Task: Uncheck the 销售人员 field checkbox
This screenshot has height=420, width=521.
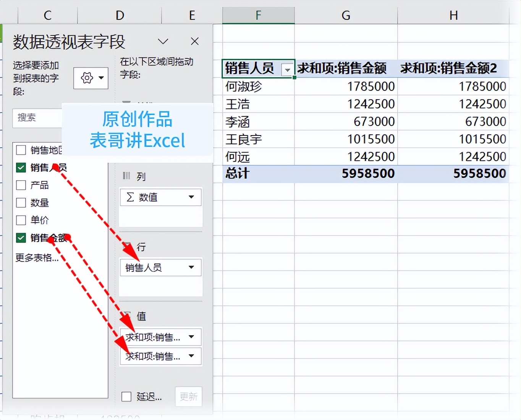Action: pos(21,168)
